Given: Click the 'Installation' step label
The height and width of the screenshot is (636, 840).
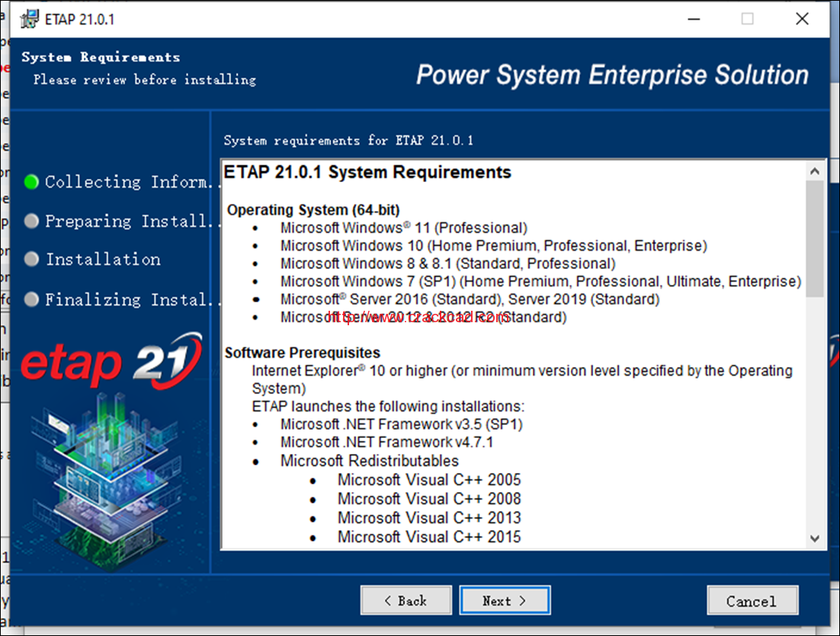Looking at the screenshot, I should coord(103,260).
